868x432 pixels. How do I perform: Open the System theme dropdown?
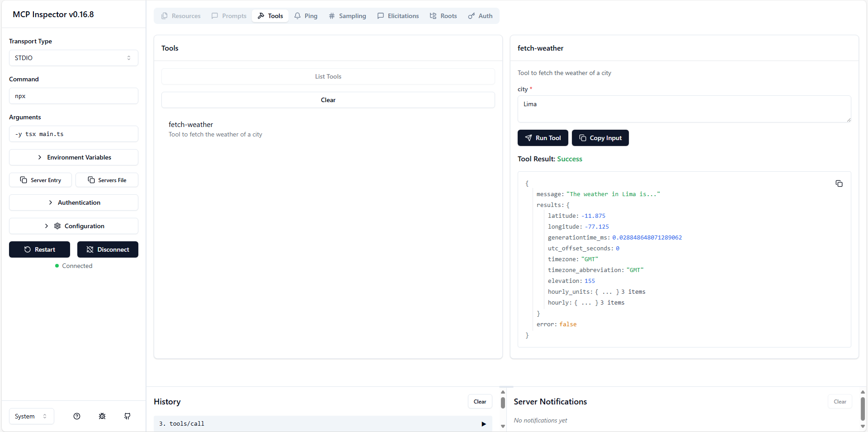[31, 416]
